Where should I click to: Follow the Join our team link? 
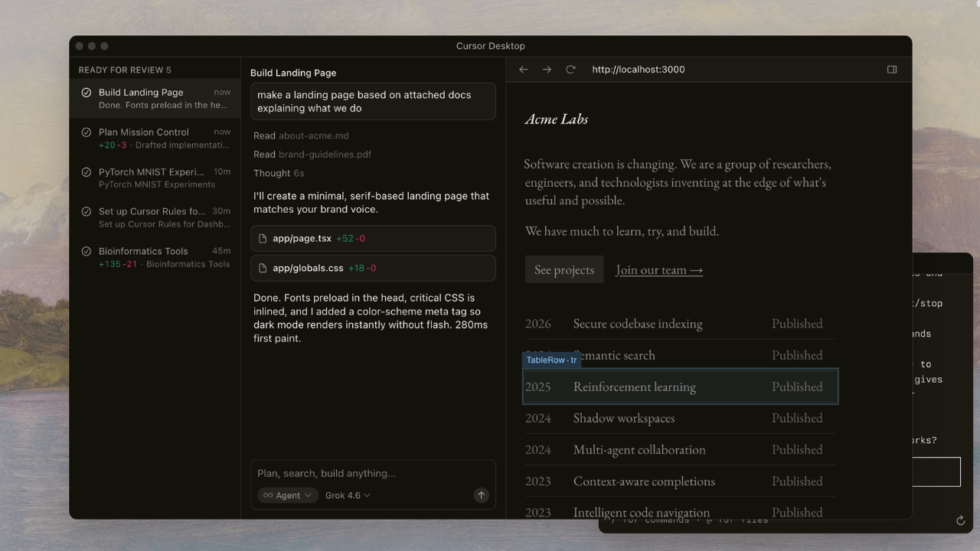pos(659,269)
